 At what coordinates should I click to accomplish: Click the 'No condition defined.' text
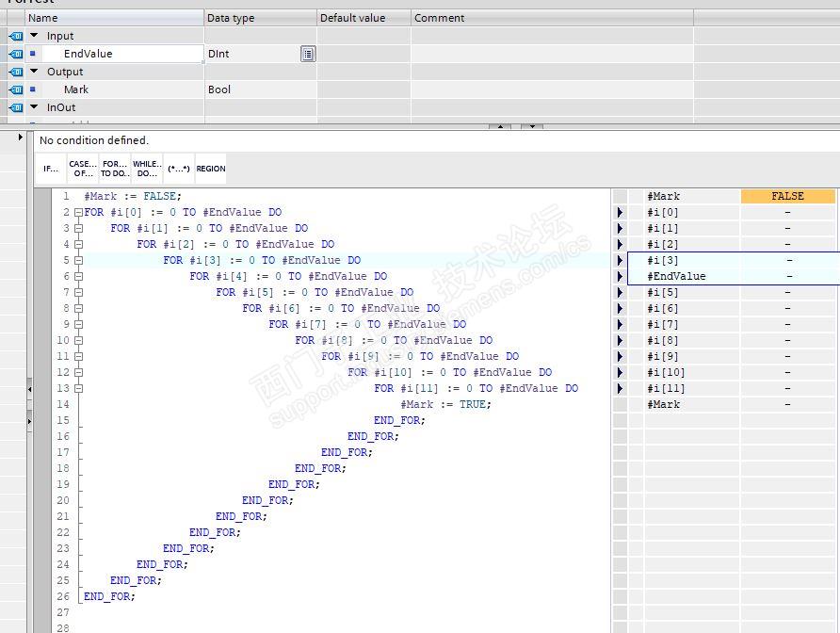tap(94, 140)
